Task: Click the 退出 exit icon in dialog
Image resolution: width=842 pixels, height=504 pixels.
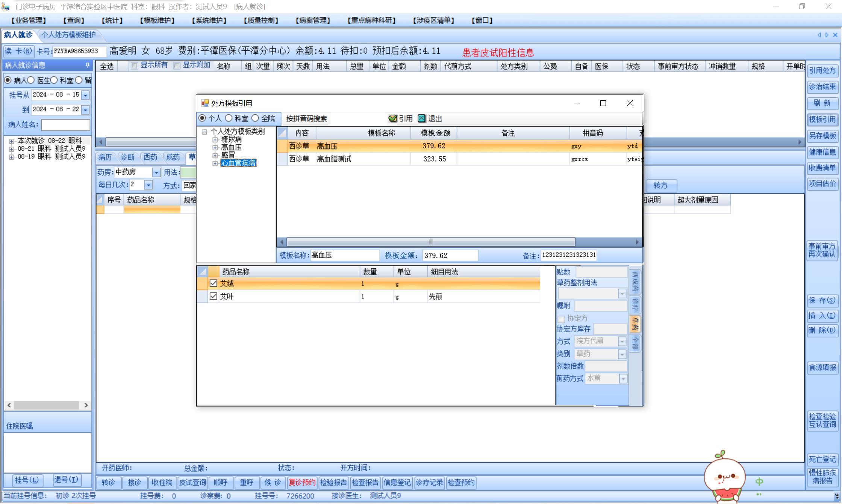Action: point(422,119)
